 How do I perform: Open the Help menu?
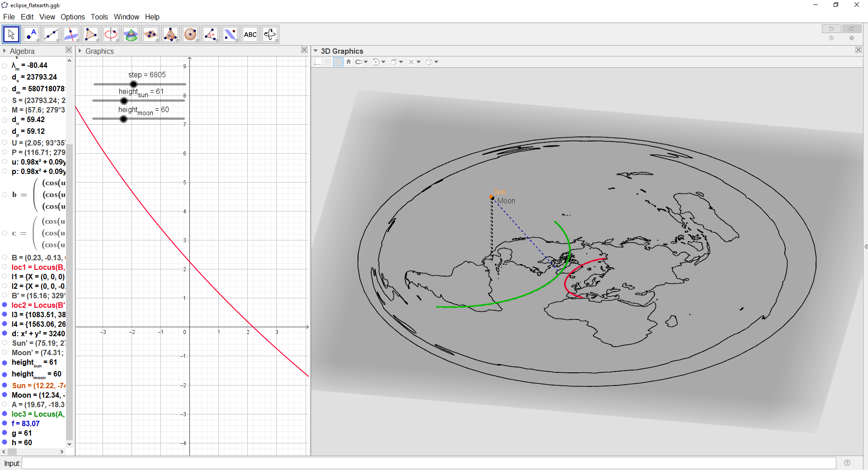pyautogui.click(x=152, y=17)
